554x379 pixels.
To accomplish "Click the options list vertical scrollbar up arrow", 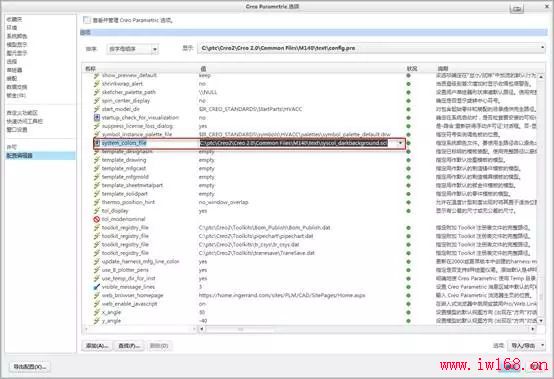I will click(x=541, y=77).
